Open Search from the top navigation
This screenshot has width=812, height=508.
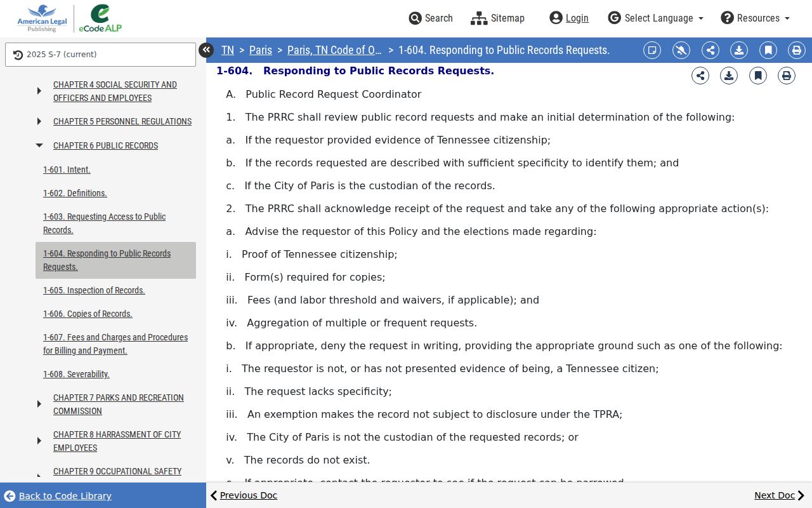[x=431, y=18]
